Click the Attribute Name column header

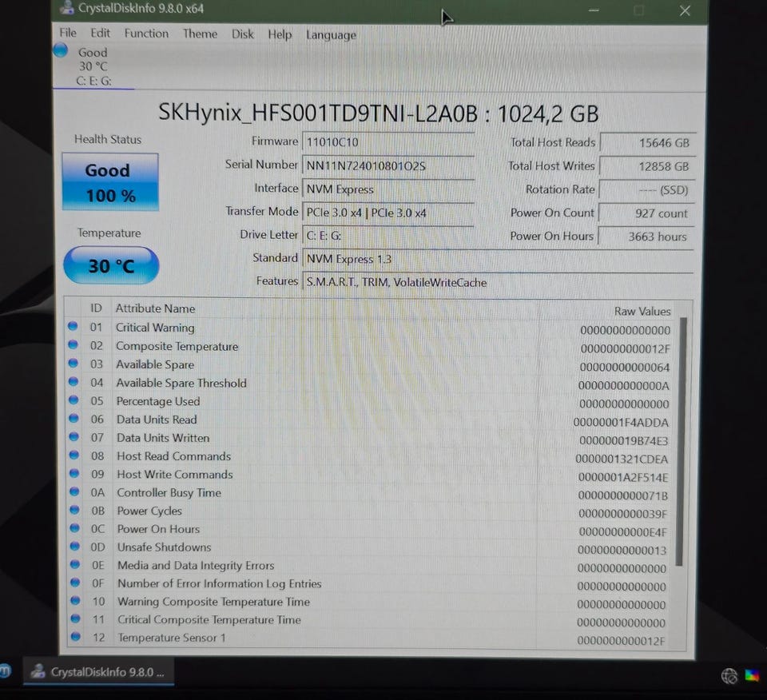(155, 308)
